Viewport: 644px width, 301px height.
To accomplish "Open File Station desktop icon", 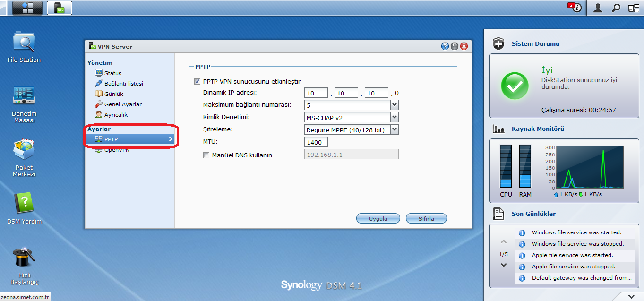I will coord(24,43).
